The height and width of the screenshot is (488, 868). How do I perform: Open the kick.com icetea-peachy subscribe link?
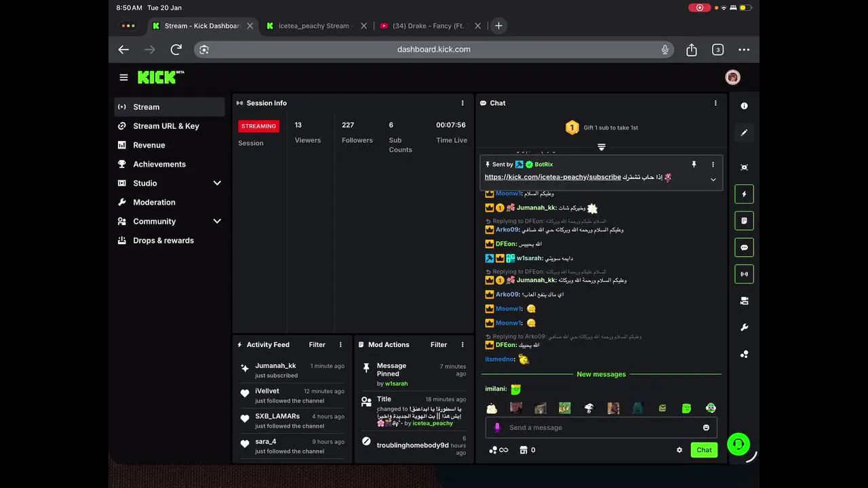(553, 177)
